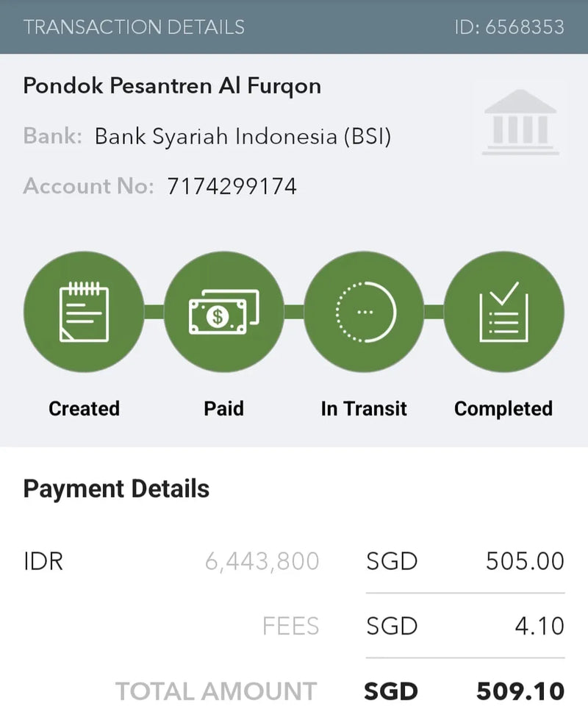Select the Created status label
Viewport: 588px width, 720px height.
tap(84, 408)
